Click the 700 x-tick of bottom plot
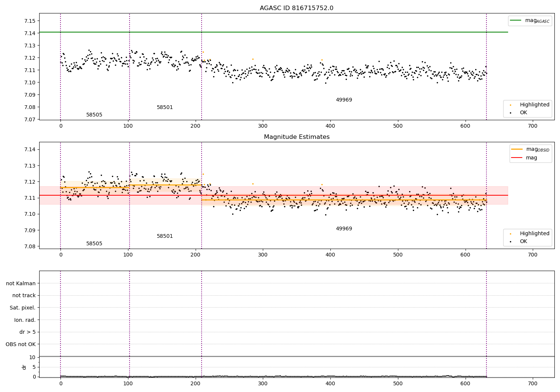The image size is (560, 392). coord(533,383)
